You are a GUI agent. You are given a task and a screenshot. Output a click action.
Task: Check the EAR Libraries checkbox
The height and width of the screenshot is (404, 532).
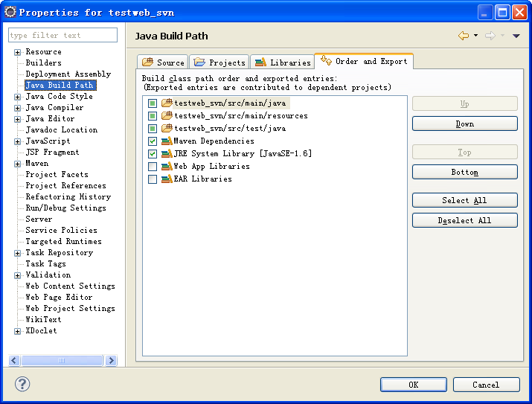pyautogui.click(x=153, y=179)
